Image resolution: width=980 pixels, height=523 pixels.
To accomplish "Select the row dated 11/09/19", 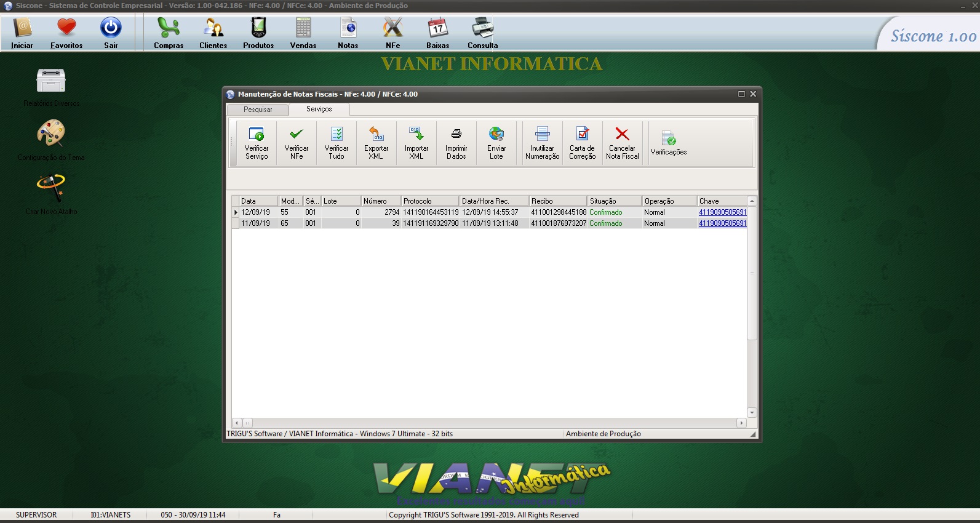I will coord(489,223).
